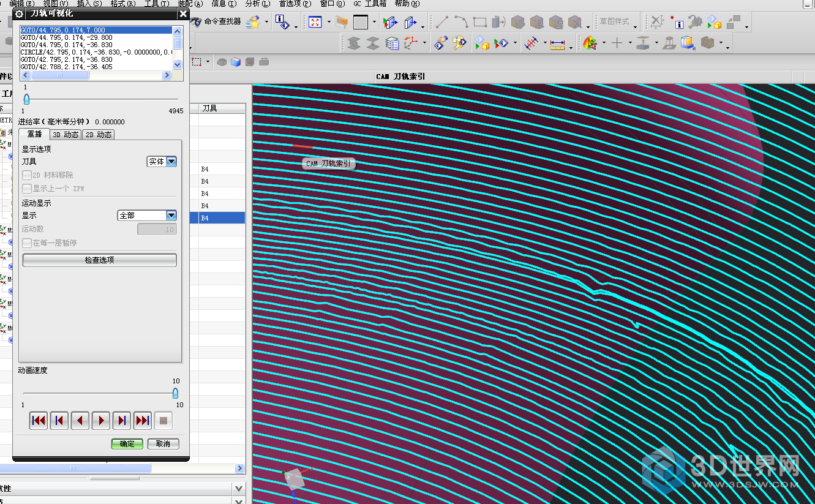
Task: Step forward one motion in playback
Action: [122, 421]
